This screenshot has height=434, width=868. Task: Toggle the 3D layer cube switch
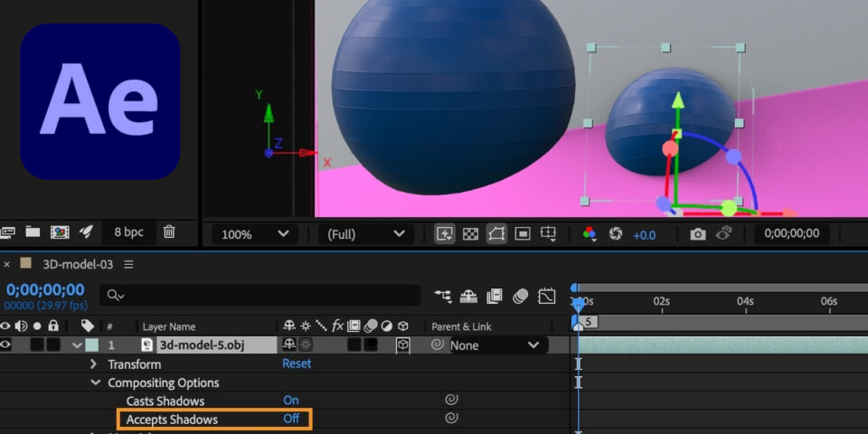coord(402,344)
